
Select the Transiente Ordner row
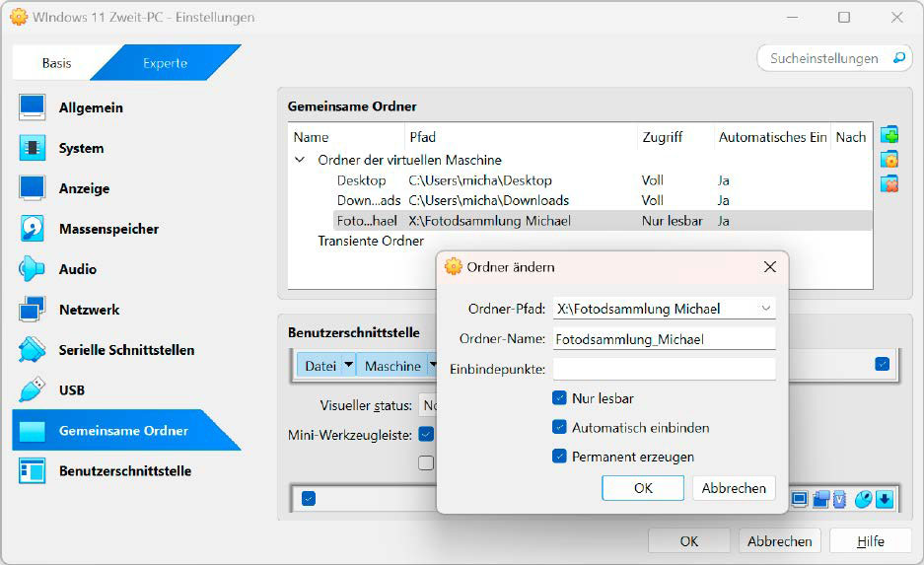click(371, 241)
